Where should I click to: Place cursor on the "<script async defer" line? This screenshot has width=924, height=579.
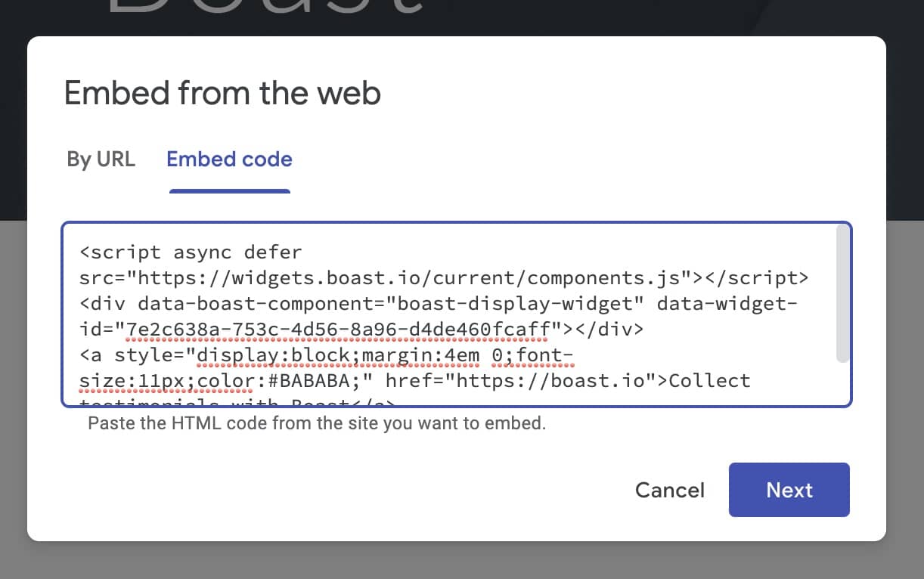191,252
